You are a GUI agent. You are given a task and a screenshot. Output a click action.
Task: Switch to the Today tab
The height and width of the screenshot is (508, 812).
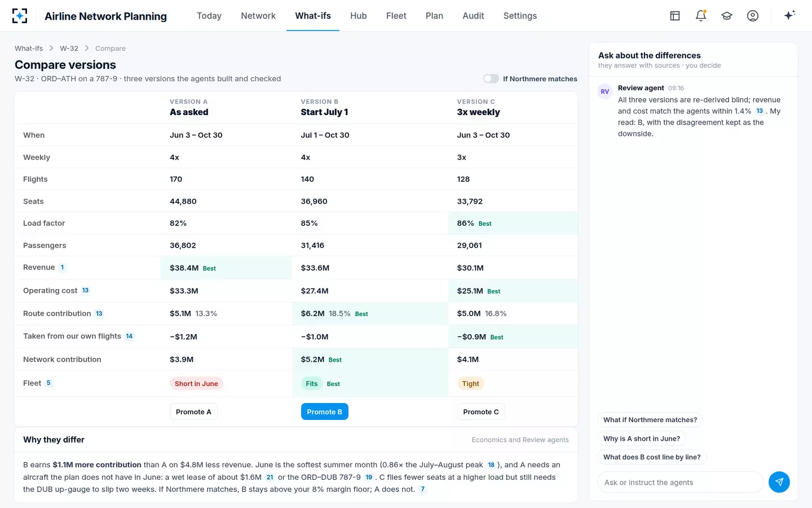(x=209, y=16)
